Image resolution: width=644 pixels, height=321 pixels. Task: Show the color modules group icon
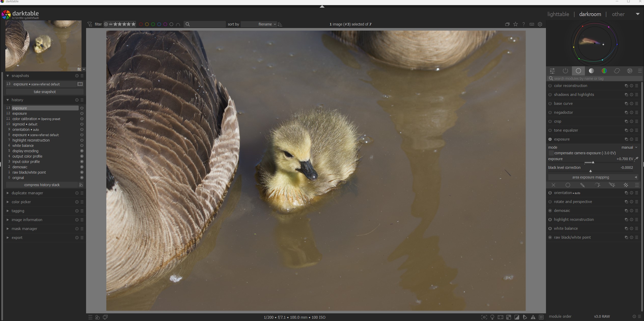(604, 71)
